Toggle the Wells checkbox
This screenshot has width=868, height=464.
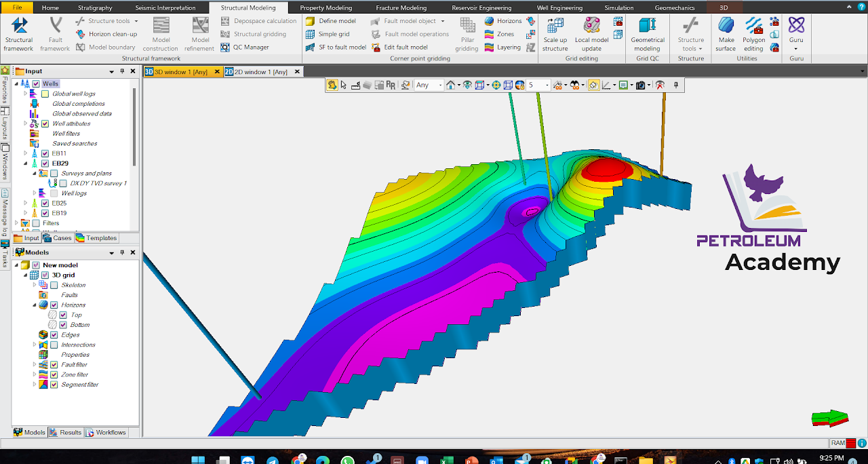point(36,84)
